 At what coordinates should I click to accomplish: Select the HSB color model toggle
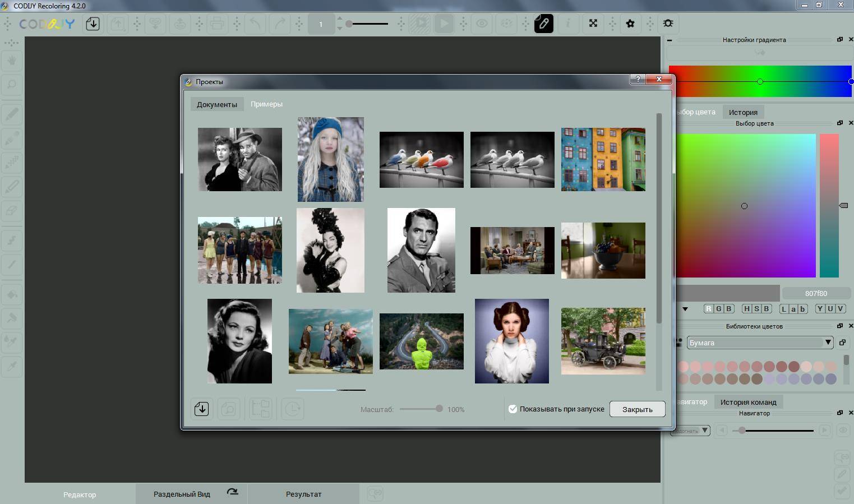[x=756, y=308]
